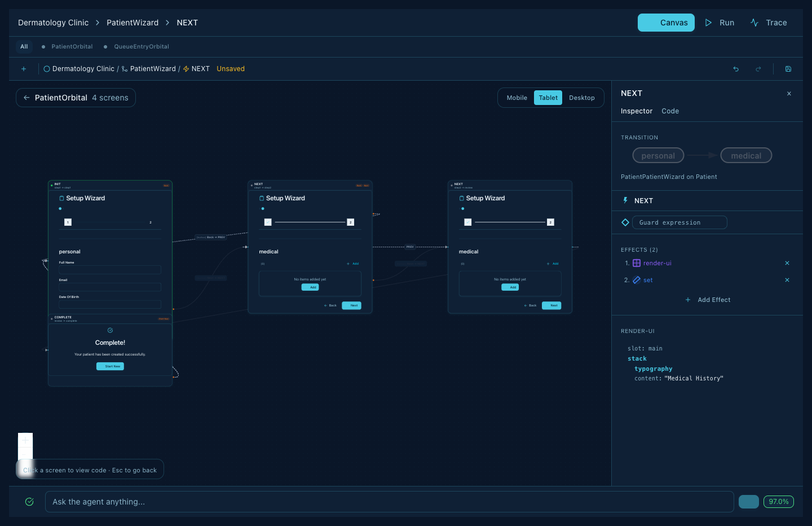Click the undo icon in the editor toolbar
The image size is (812, 526).
coord(735,68)
